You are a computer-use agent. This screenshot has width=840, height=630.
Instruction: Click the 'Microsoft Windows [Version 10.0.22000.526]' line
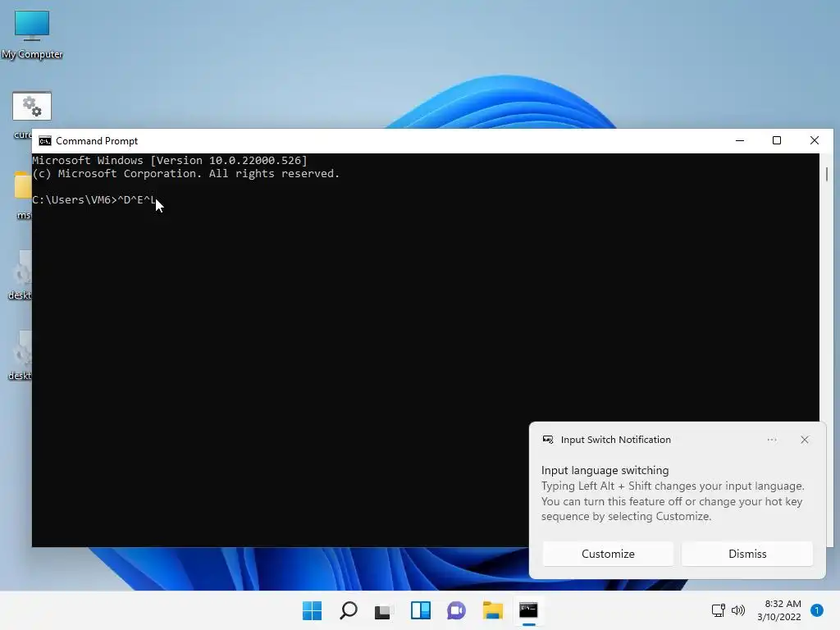tap(170, 160)
